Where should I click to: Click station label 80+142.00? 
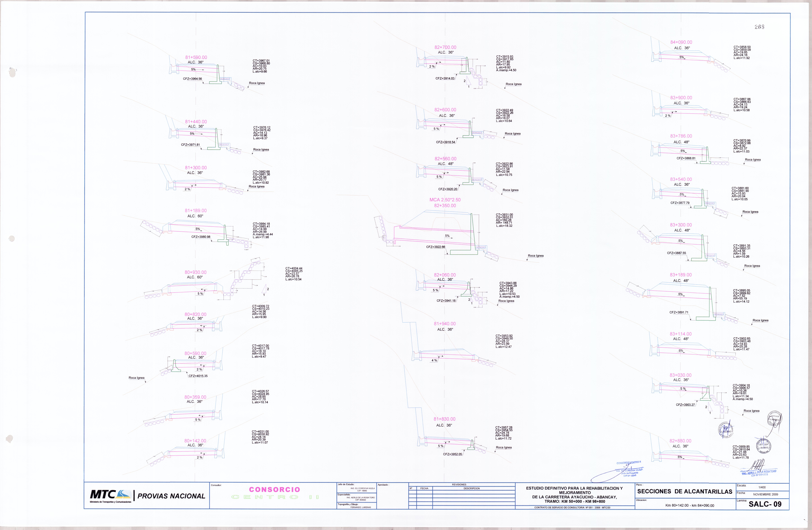coord(195,441)
